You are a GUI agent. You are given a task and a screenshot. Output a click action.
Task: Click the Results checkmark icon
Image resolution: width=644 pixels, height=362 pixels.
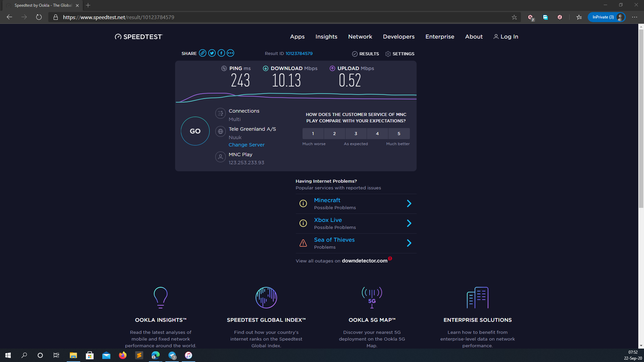[355, 54]
